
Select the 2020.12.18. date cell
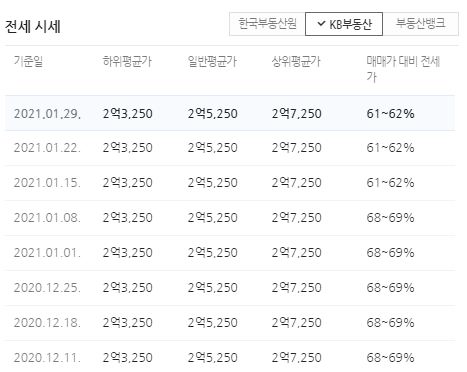click(x=47, y=323)
